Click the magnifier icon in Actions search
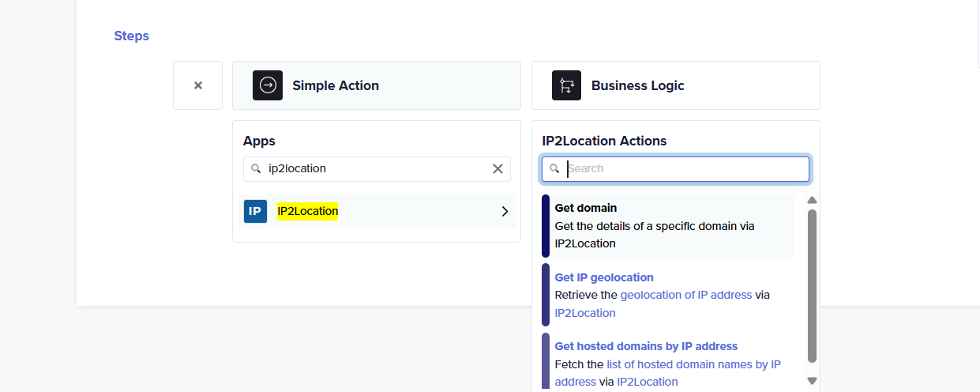Screen dimensions: 980x392 (554, 168)
